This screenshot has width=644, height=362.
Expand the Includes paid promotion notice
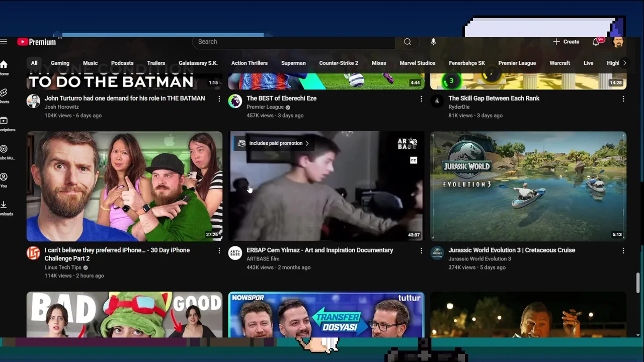pyautogui.click(x=273, y=143)
